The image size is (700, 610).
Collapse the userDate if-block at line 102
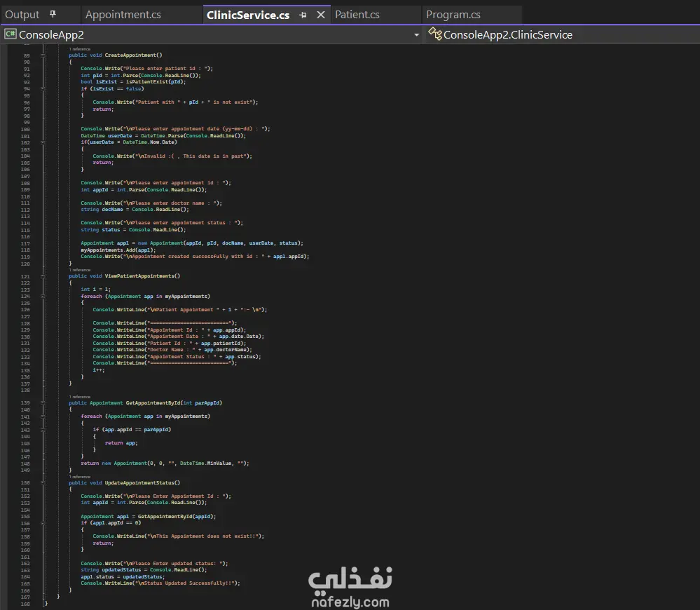point(43,142)
